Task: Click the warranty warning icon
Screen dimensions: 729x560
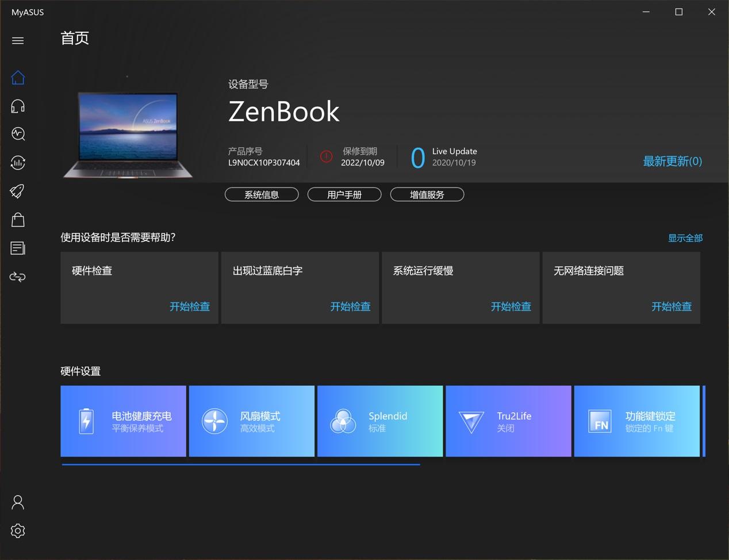Action: pos(326,156)
